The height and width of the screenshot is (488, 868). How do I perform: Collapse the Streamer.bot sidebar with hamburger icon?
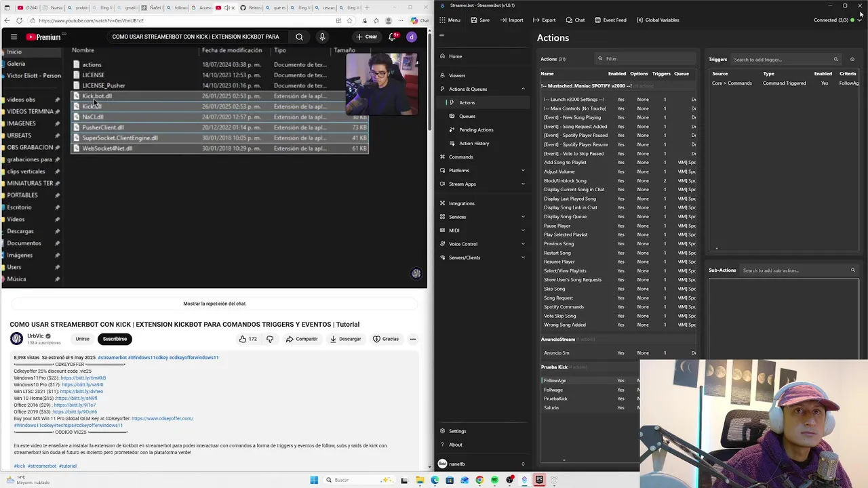pos(441,35)
